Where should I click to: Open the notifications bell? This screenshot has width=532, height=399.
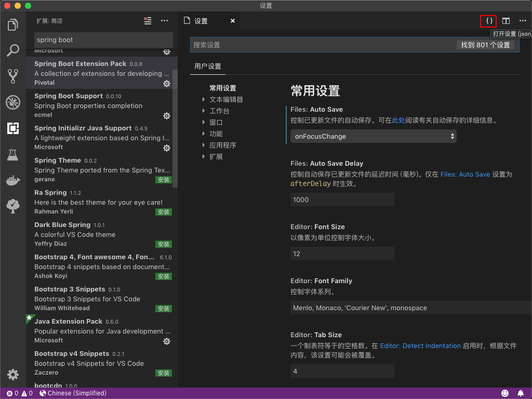click(x=521, y=393)
